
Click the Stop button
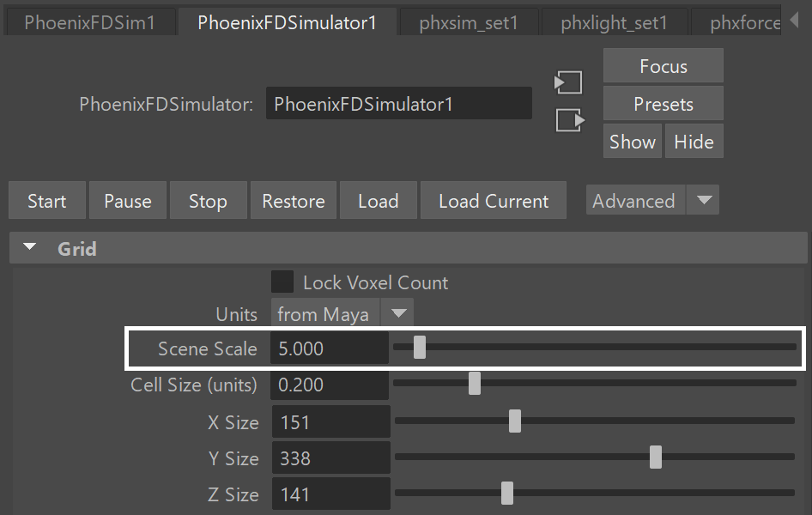click(x=209, y=200)
